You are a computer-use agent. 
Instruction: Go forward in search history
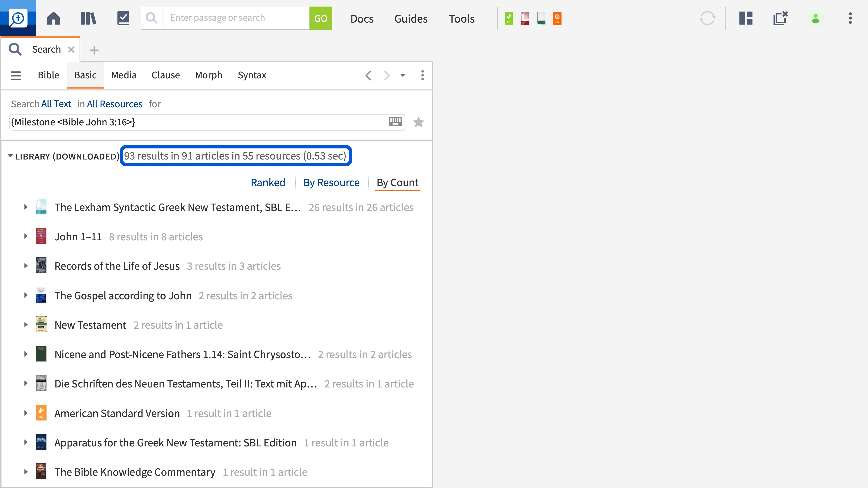point(387,75)
